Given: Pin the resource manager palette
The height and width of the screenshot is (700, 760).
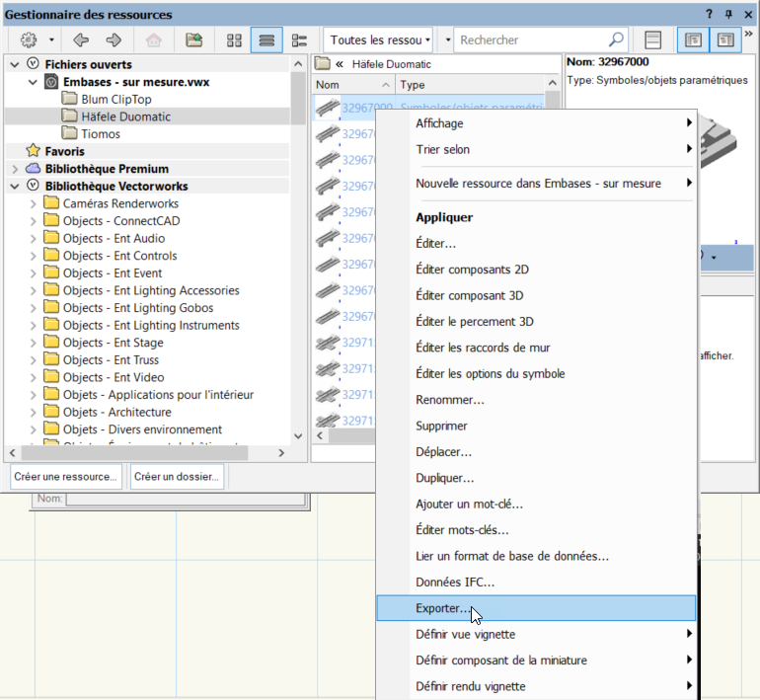Looking at the screenshot, I should pyautogui.click(x=728, y=14).
